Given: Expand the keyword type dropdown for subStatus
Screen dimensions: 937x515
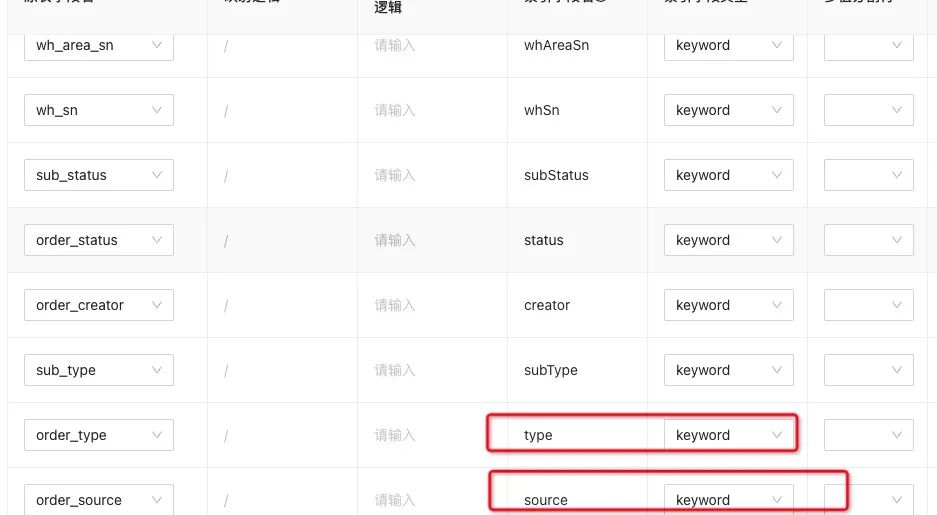Looking at the screenshot, I should [x=728, y=175].
